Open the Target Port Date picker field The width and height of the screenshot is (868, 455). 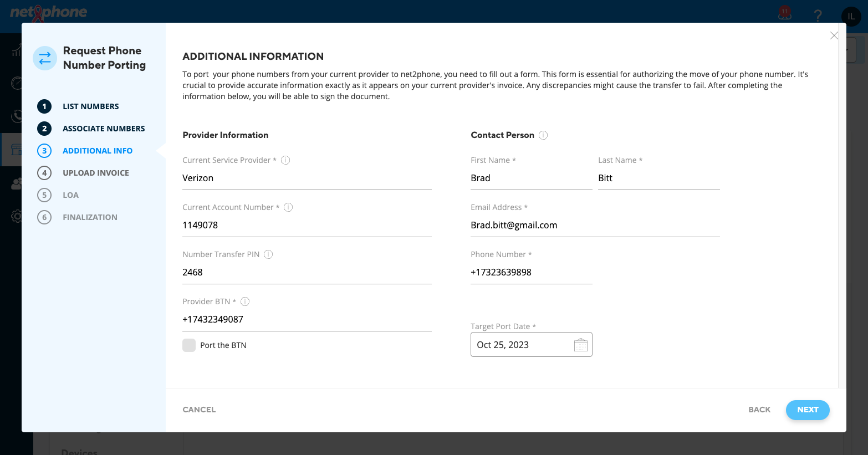[532, 345]
